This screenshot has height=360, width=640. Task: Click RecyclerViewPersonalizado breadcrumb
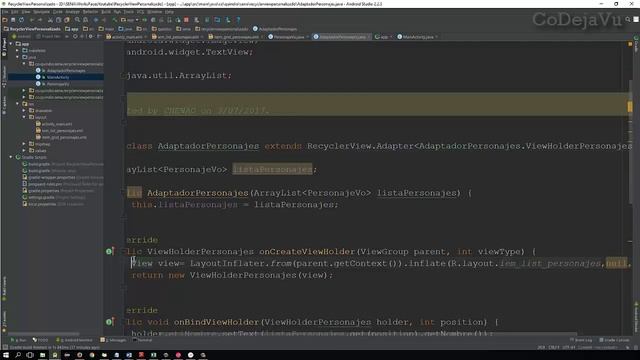point(32,29)
